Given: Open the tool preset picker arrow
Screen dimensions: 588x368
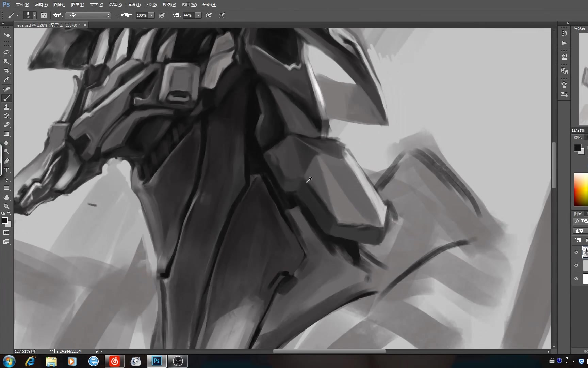Looking at the screenshot, I should pos(18,15).
